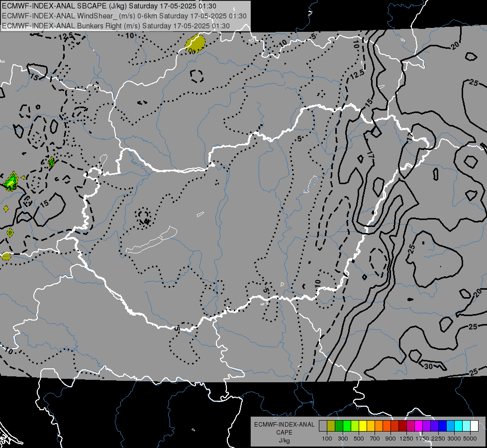Click the Bunkers Right title line

[116, 26]
